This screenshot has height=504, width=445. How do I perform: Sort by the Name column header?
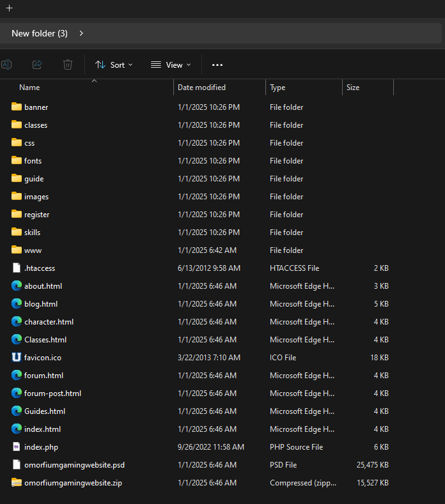[29, 88]
